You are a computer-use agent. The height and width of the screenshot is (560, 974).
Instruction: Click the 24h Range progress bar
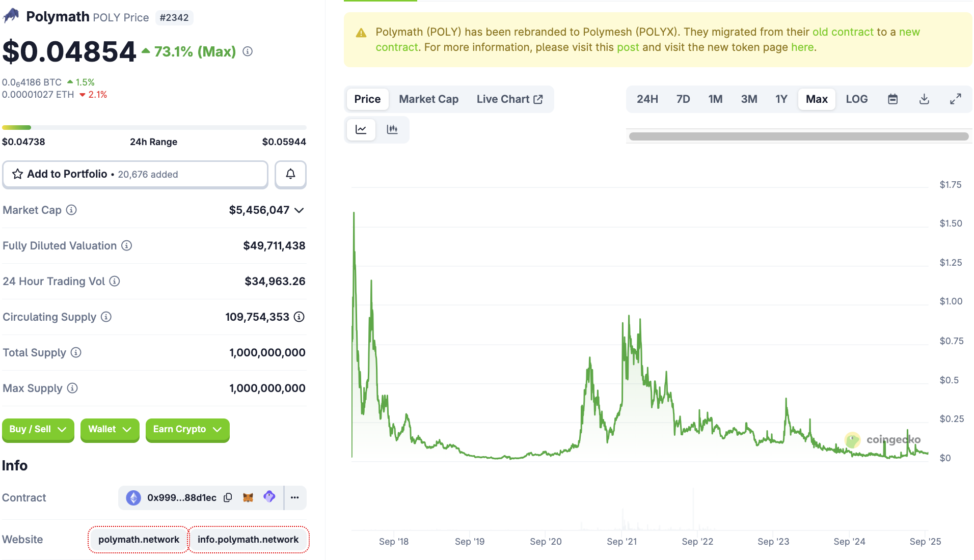point(154,127)
